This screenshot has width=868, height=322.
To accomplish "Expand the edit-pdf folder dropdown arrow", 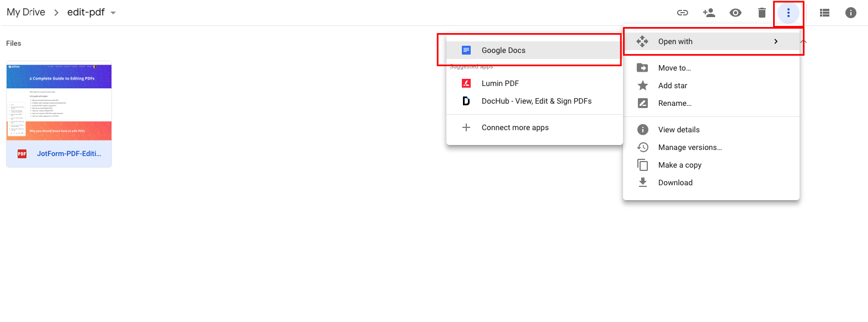I will (113, 13).
